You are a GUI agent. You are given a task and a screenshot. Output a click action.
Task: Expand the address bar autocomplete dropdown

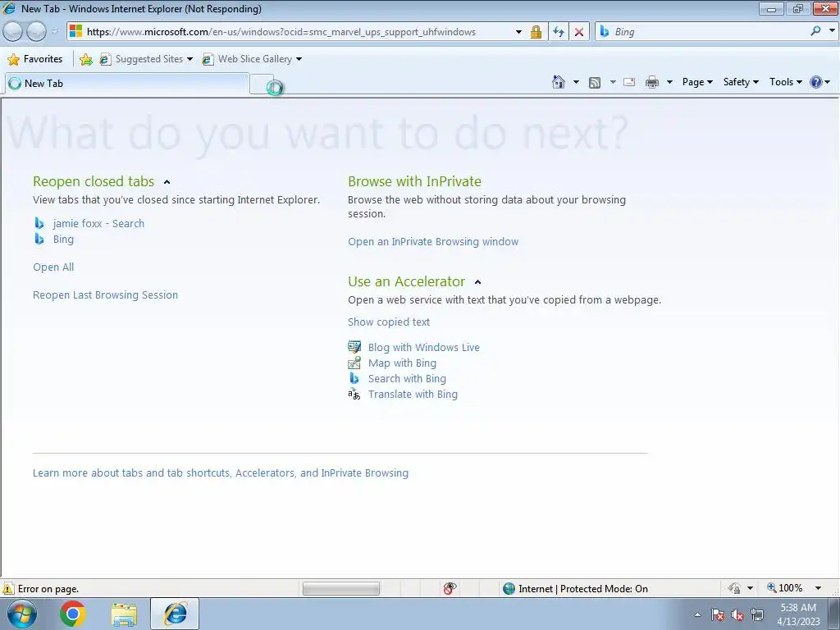pos(518,32)
